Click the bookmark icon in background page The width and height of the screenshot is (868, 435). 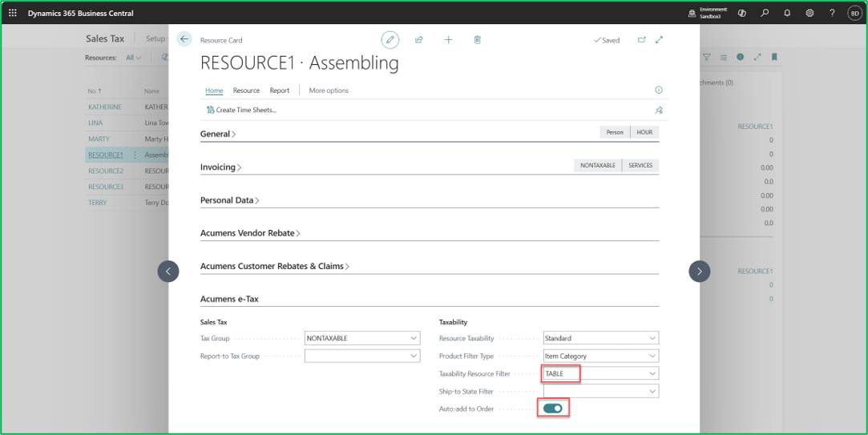[x=774, y=57]
